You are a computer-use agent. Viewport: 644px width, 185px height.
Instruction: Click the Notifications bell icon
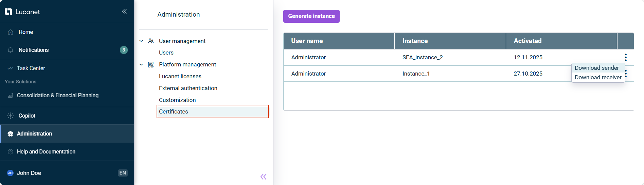click(11, 50)
